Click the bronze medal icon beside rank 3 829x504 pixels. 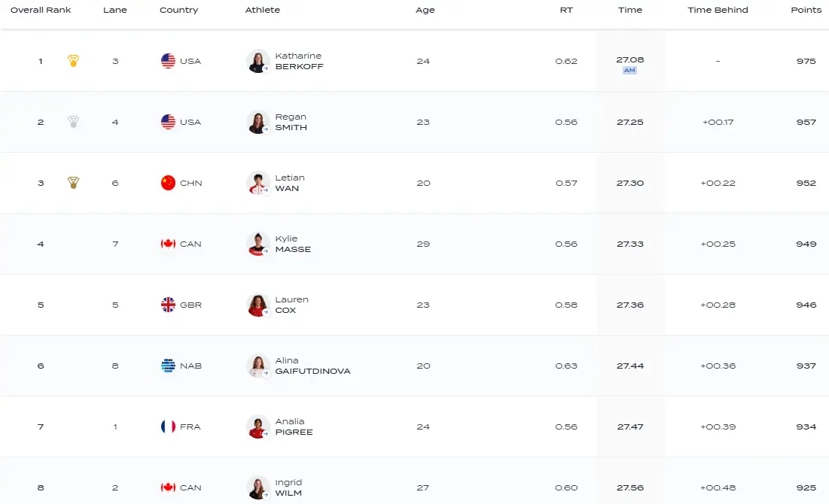[73, 183]
